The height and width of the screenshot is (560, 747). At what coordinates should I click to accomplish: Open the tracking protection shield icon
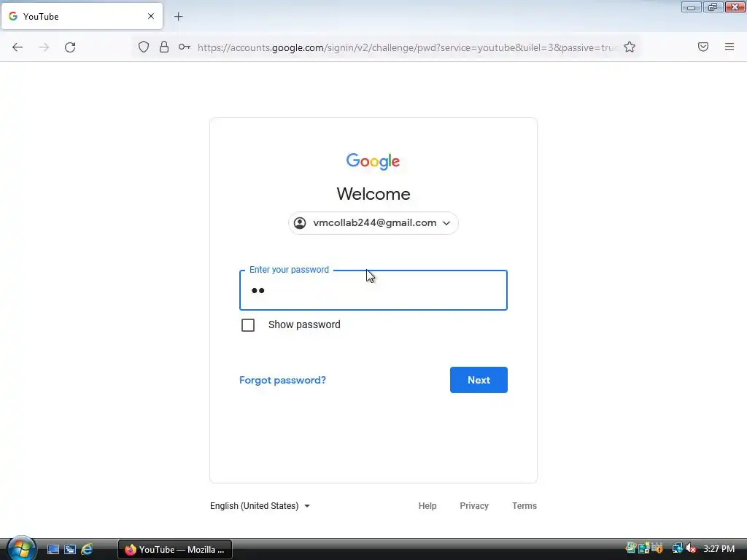coord(144,47)
